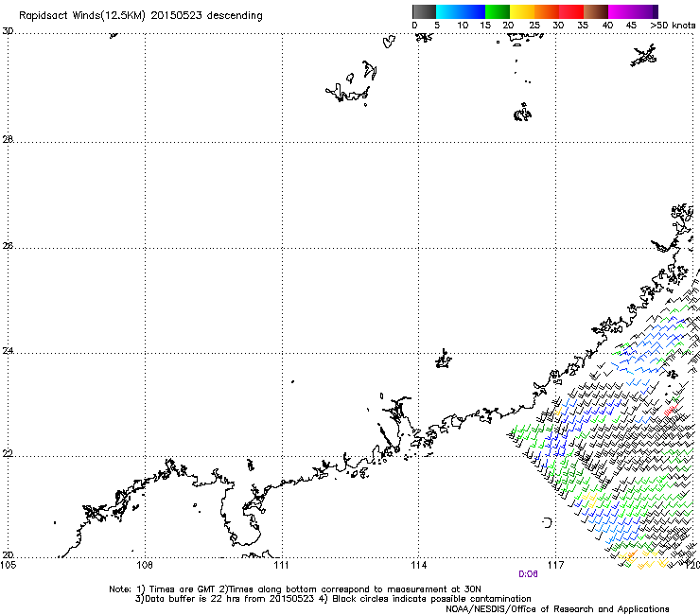Screen dimensions: 700x615
Task: Click the '111' longitude axis label
Action: [x=281, y=566]
